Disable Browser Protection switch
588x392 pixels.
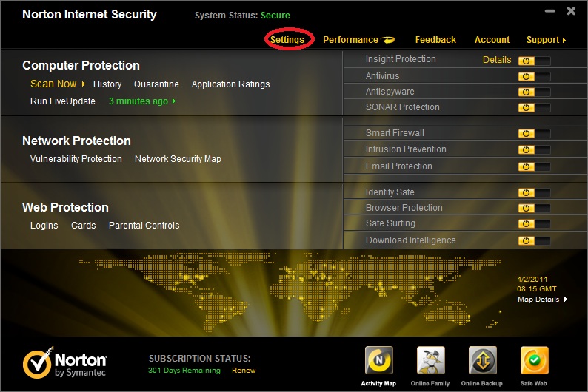point(535,208)
